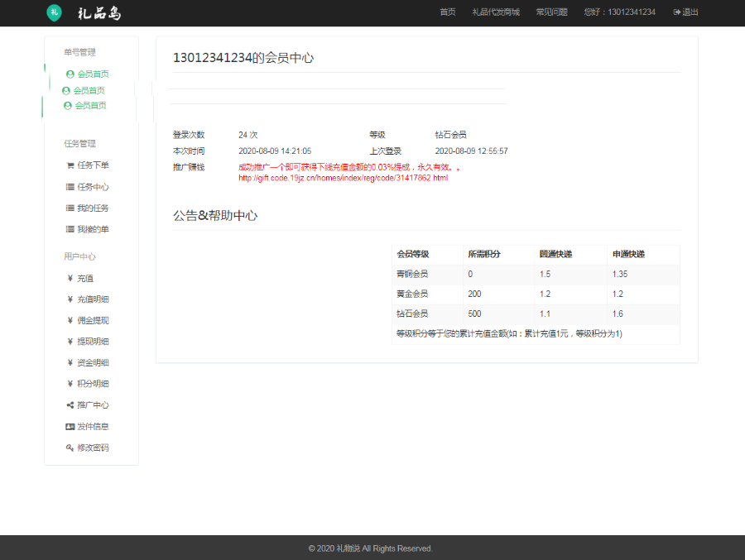Open 常见问题 from the top navigation
Viewport: 745px width, 560px height.
(551, 12)
